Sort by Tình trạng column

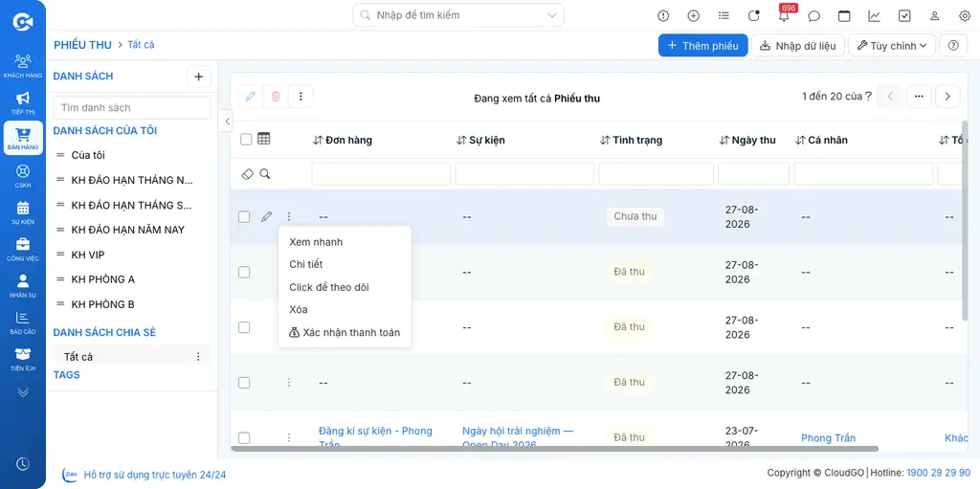pos(631,140)
